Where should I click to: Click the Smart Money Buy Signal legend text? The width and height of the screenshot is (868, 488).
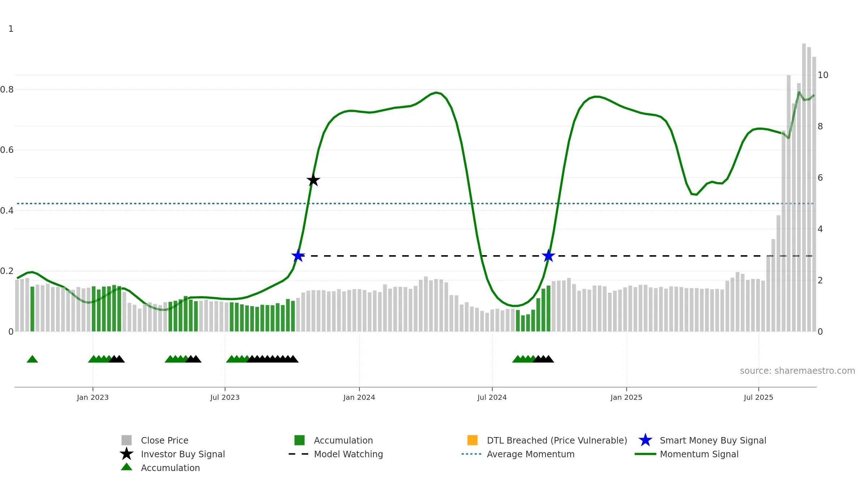coord(713,440)
